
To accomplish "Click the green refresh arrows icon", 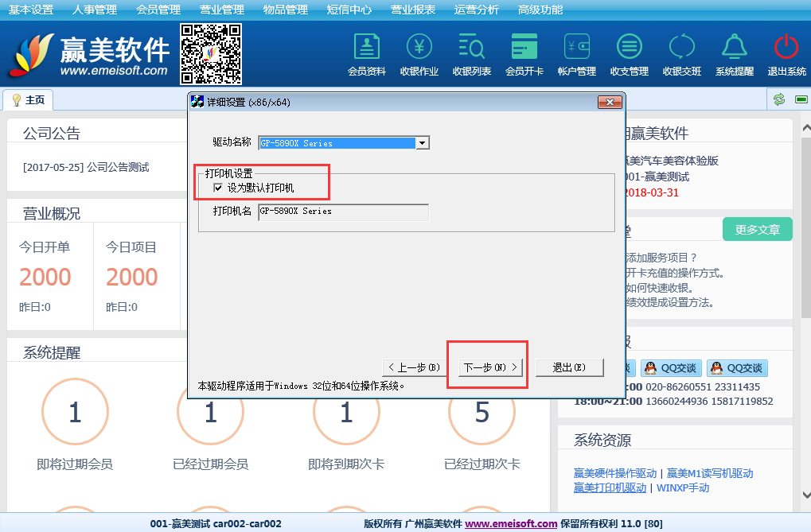I will pyautogui.click(x=779, y=99).
